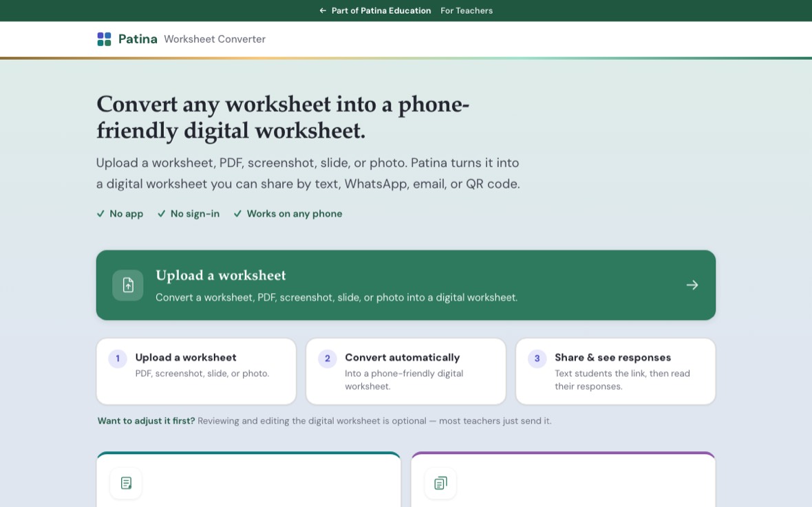Click the Upload a worksheet banner title
The height and width of the screenshot is (507, 812).
point(221,275)
